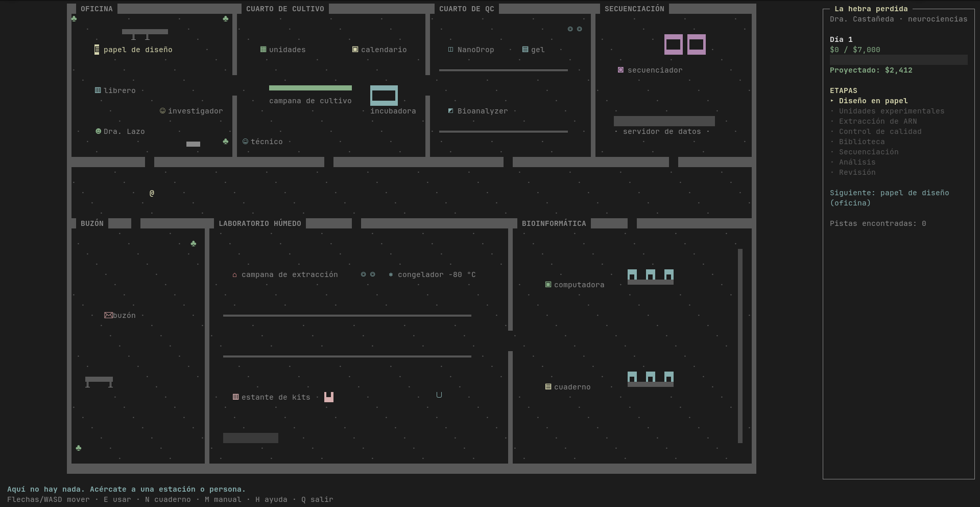Click the secuenciador icon
980x507 pixels.
(620, 70)
